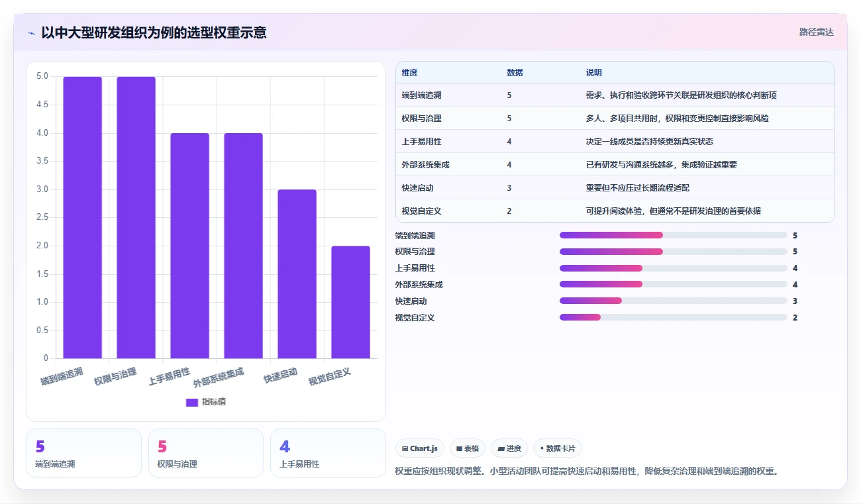The image size is (861, 504).
Task: Click the 权限与治理 progress bar
Action: point(674,252)
